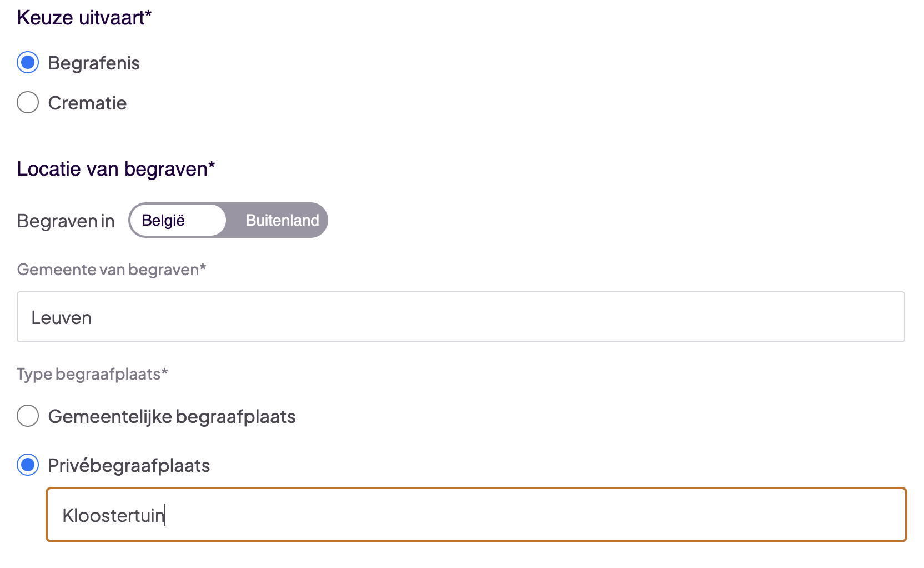This screenshot has width=924, height=568.
Task: Click the Privébegraafplaats label text
Action: tap(129, 466)
